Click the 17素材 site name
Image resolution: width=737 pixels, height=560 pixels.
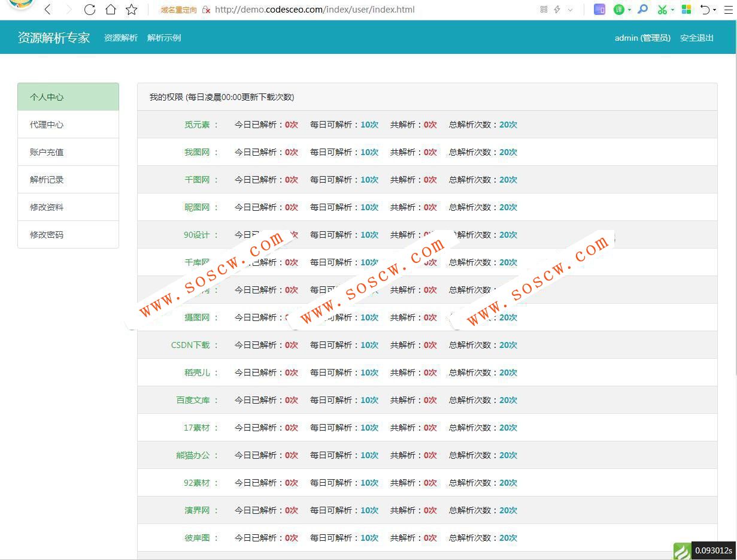click(197, 428)
